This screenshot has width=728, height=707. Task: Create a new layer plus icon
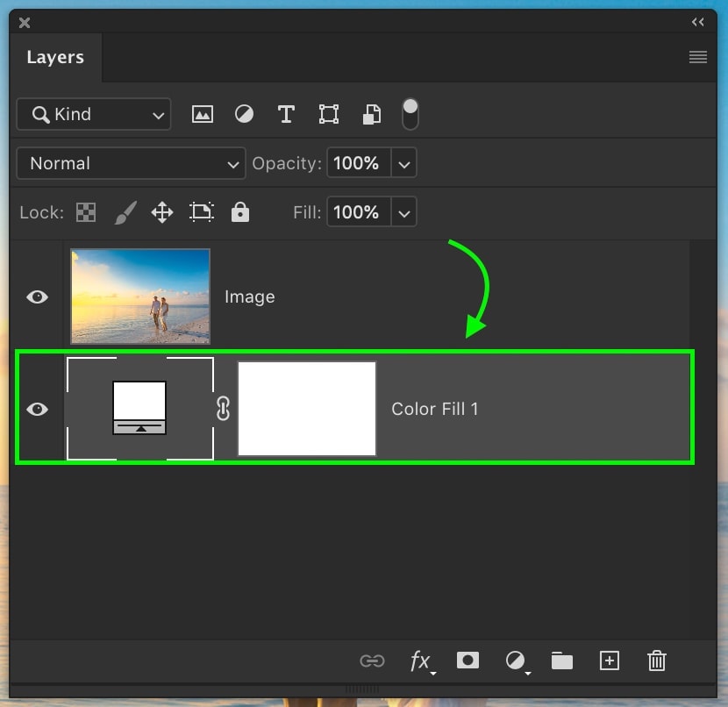[x=609, y=661]
